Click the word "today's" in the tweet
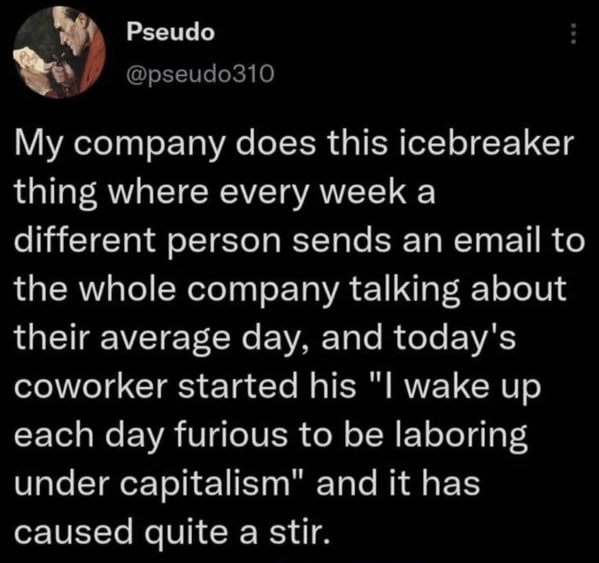This screenshot has height=563, width=599. tap(455, 339)
